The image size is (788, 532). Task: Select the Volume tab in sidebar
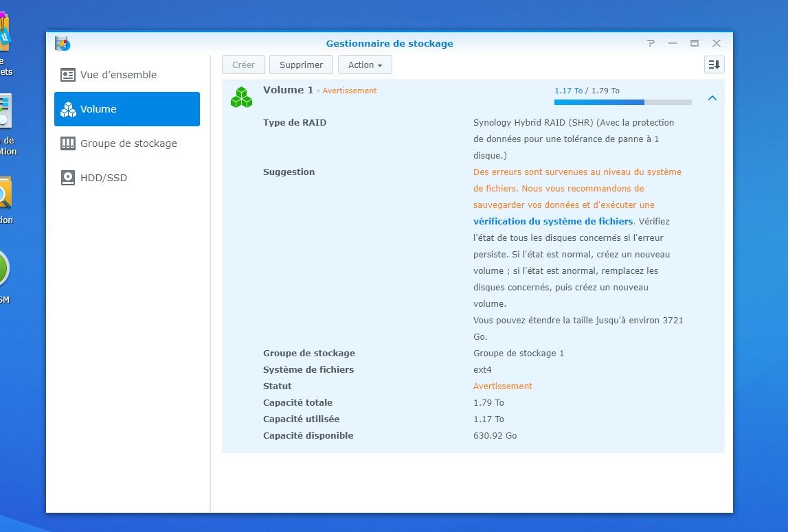tap(127, 109)
